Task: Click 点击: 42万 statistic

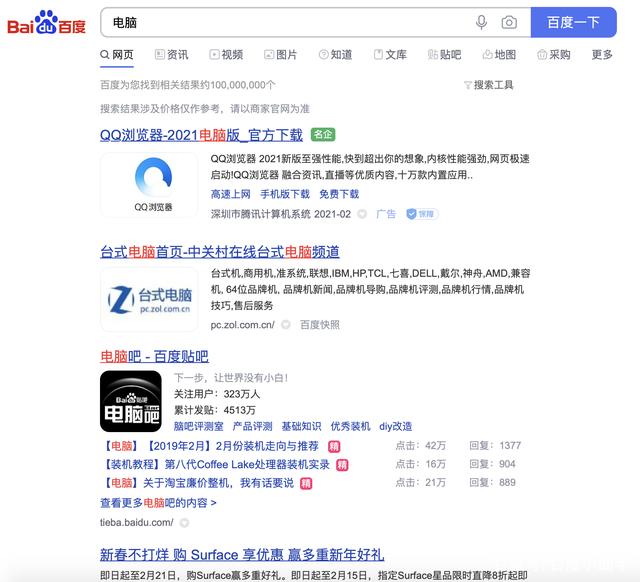Action: coord(420,445)
